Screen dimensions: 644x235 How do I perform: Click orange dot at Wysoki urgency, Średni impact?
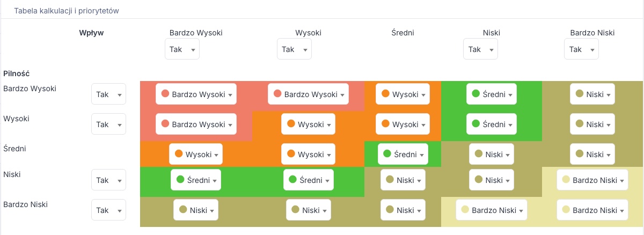(x=385, y=123)
